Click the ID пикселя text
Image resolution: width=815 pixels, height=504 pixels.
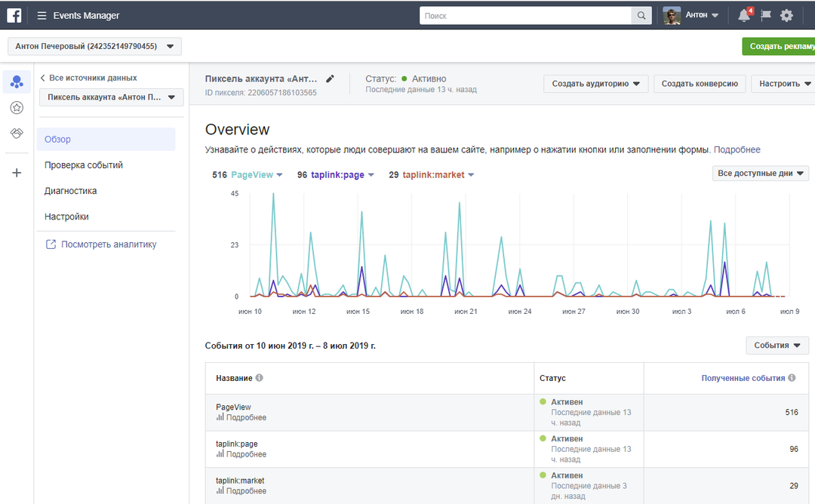(260, 93)
